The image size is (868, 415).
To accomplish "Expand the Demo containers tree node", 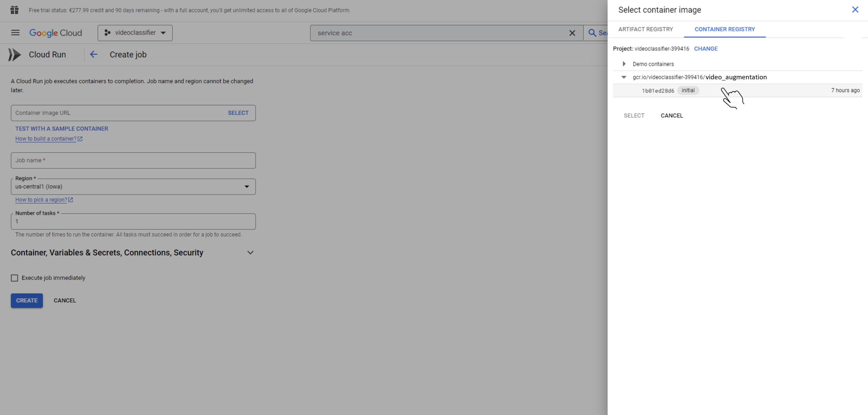I will pyautogui.click(x=624, y=64).
